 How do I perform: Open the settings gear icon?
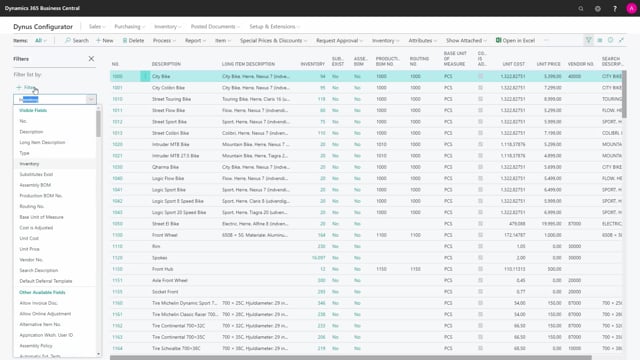pyautogui.click(x=598, y=9)
